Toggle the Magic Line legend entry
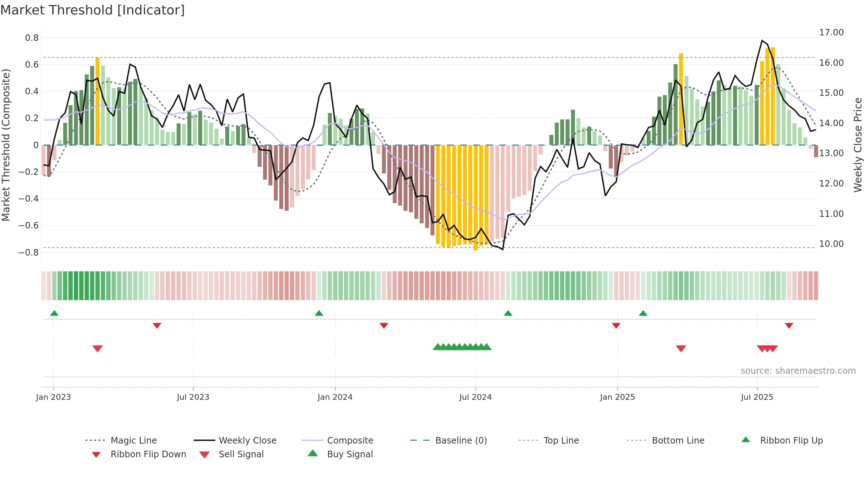Screen dimensions: 868x488 point(121,440)
